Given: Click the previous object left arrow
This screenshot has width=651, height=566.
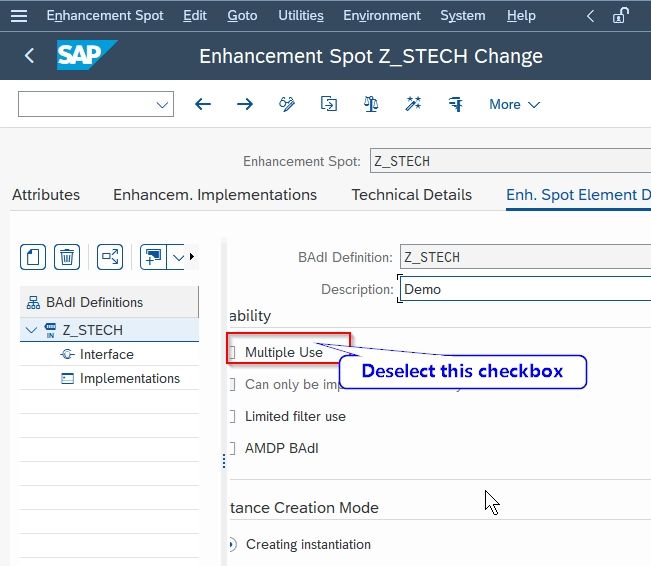Looking at the screenshot, I should tap(203, 104).
